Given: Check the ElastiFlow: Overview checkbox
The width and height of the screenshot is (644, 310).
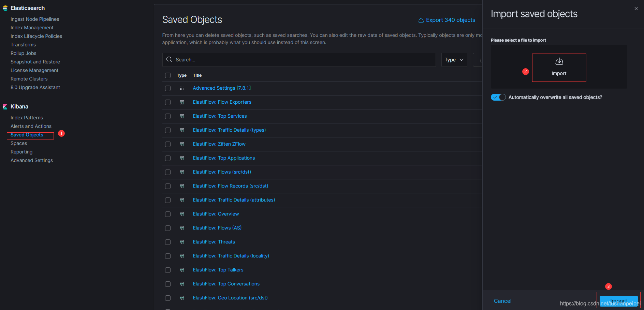Looking at the screenshot, I should point(168,214).
